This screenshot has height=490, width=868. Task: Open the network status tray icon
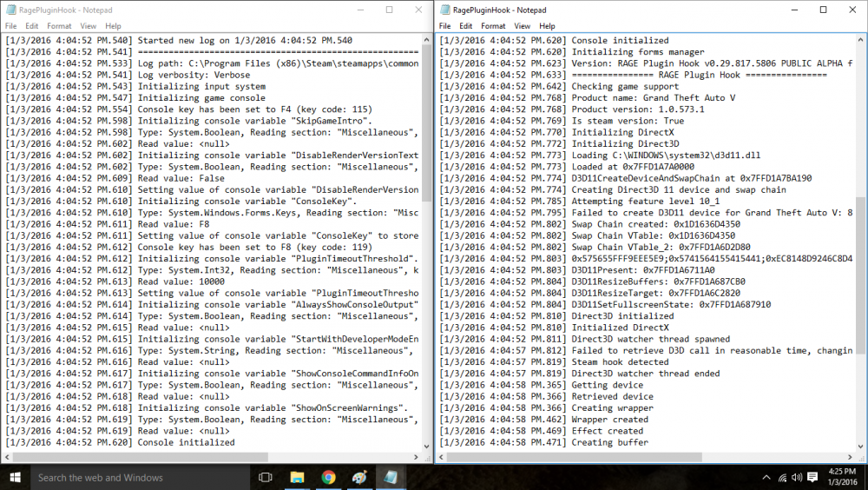pyautogui.click(x=782, y=477)
